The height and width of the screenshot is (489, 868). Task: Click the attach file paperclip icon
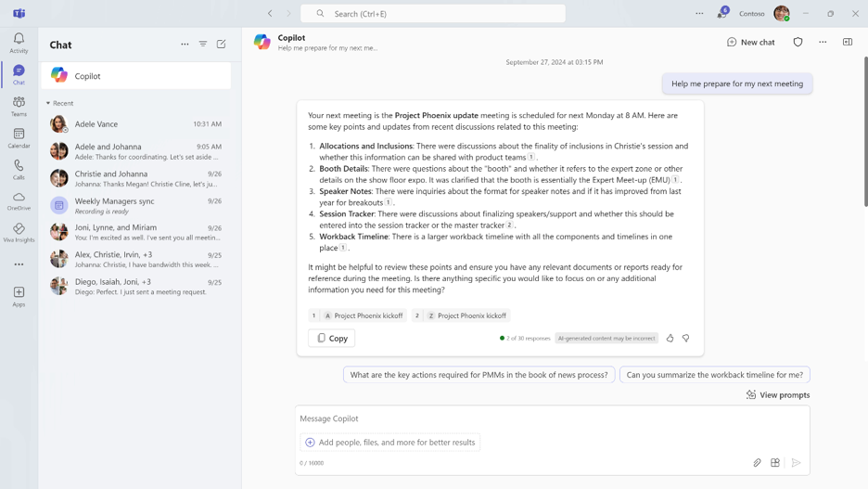(757, 462)
